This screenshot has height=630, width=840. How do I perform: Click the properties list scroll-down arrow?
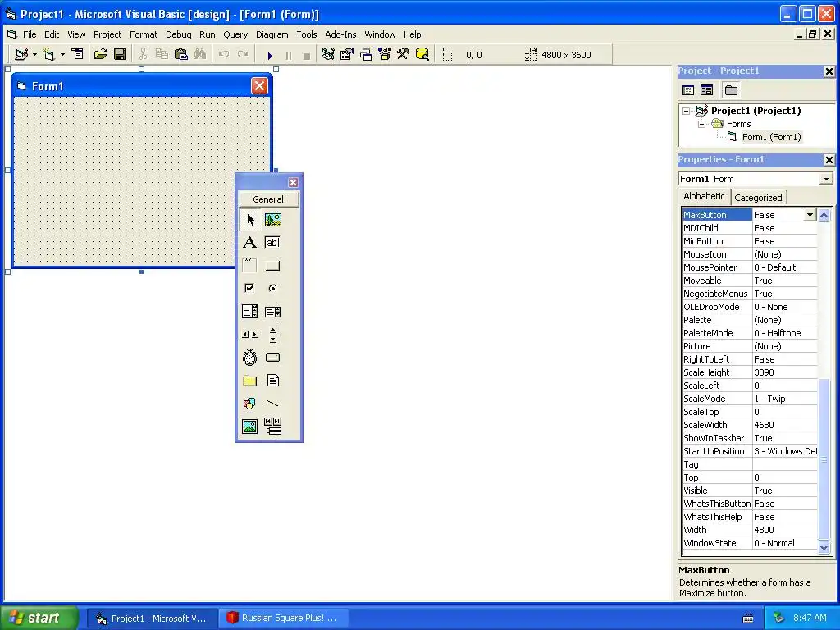click(824, 547)
